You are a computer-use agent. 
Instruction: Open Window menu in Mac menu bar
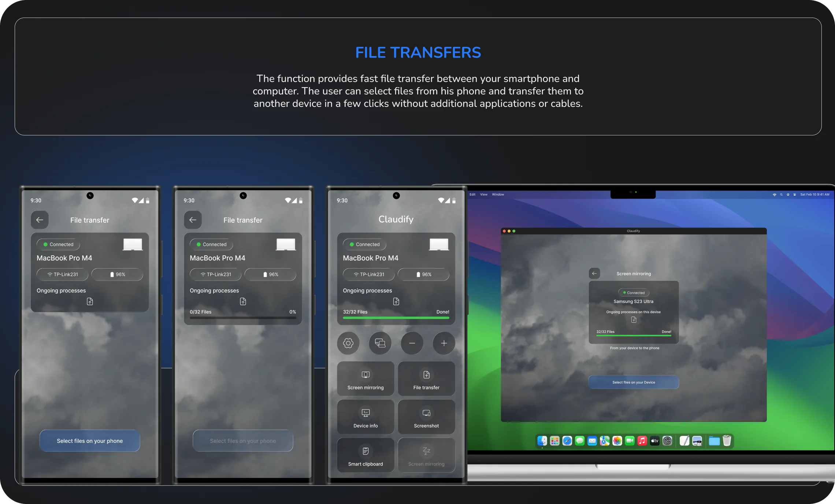click(498, 194)
